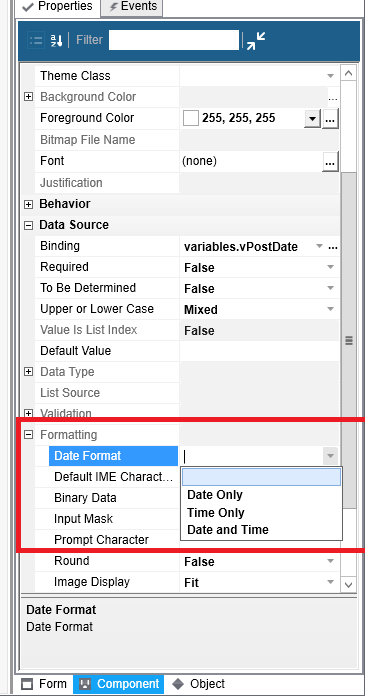Switch to the Form tab at bottom
Screen dimensions: 365x696
(x=44, y=684)
